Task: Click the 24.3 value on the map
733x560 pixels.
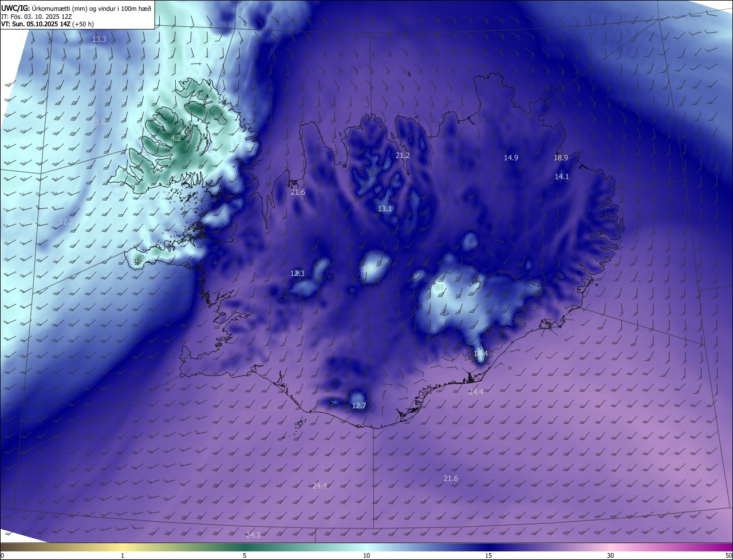Action: [253, 535]
